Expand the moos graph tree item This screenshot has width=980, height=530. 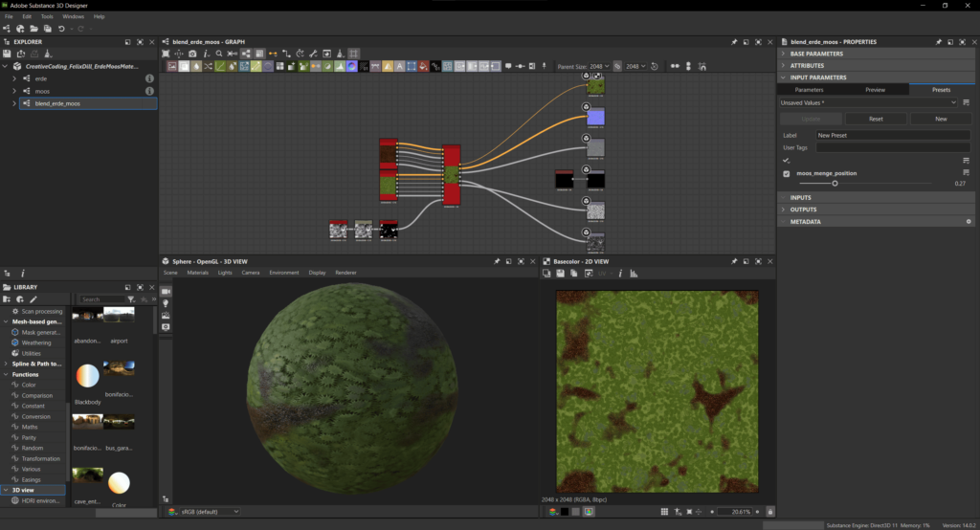[x=14, y=91]
